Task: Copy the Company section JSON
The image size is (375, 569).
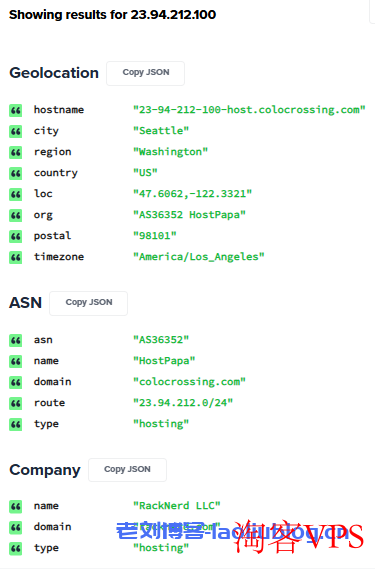Action: [127, 470]
